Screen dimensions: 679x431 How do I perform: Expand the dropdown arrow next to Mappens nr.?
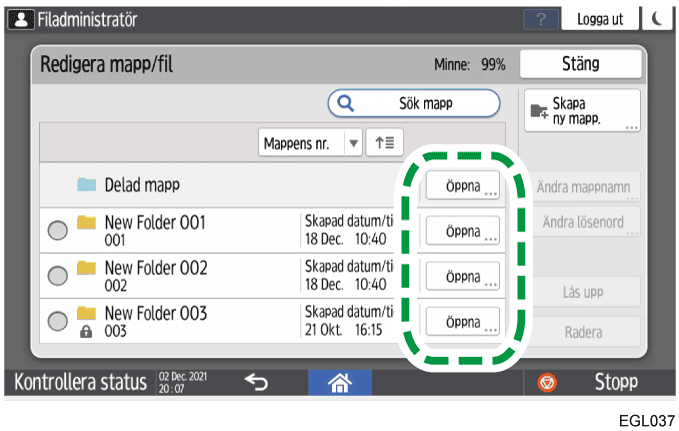point(352,143)
